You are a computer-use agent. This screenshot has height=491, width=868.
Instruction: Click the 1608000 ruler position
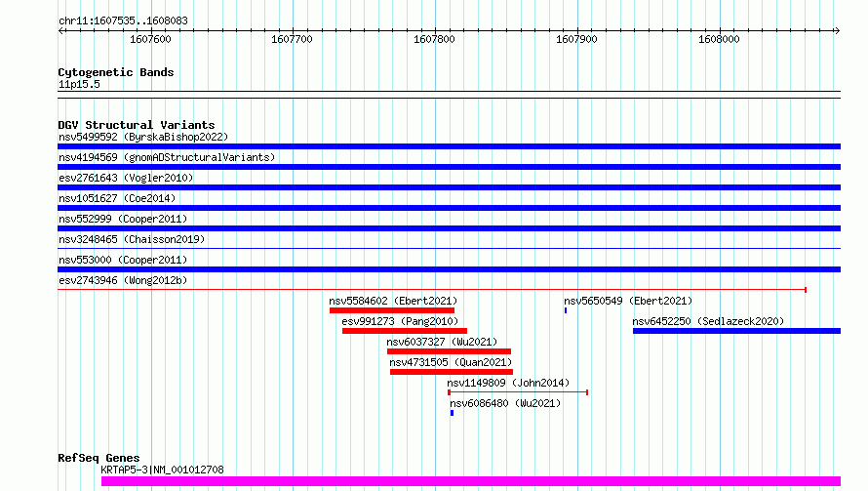[719, 39]
